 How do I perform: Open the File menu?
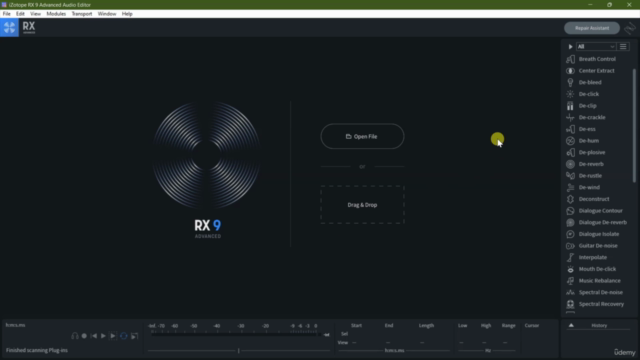(7, 14)
